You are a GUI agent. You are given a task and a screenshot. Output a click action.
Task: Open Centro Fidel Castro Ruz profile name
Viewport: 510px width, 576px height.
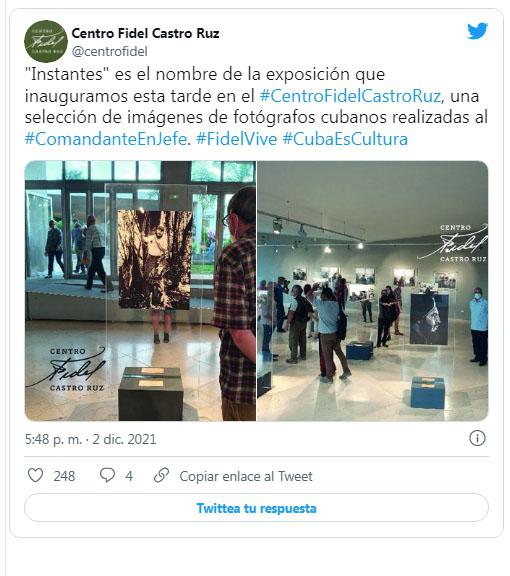145,33
